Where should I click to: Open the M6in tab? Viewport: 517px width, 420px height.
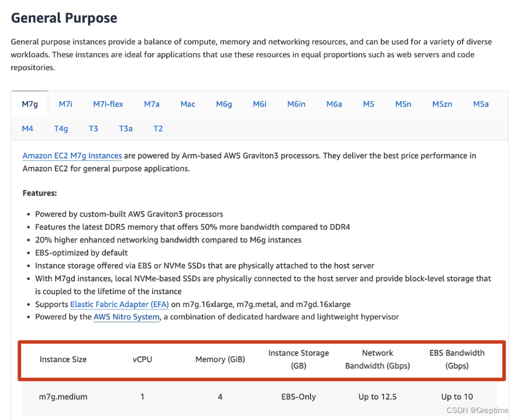click(x=296, y=104)
